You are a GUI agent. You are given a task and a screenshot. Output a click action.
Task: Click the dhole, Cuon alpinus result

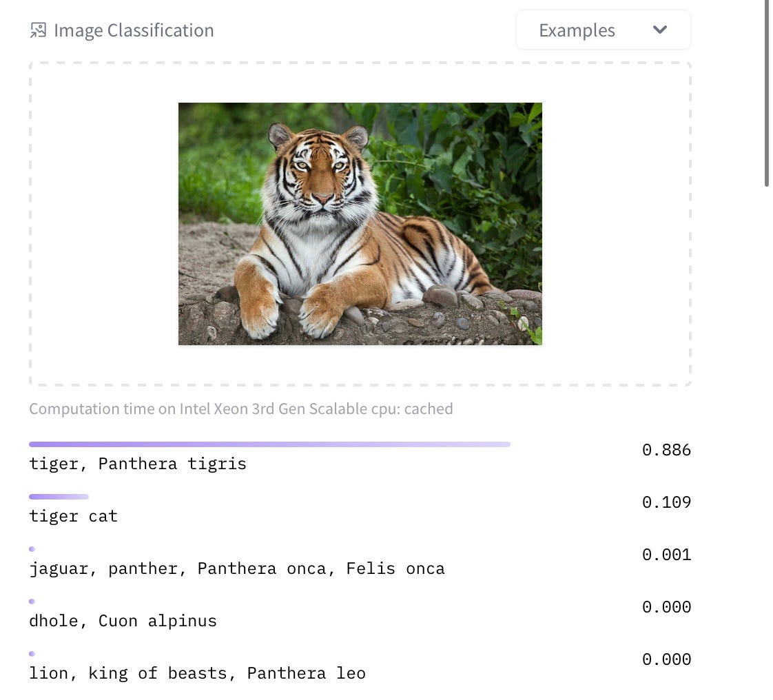click(122, 621)
